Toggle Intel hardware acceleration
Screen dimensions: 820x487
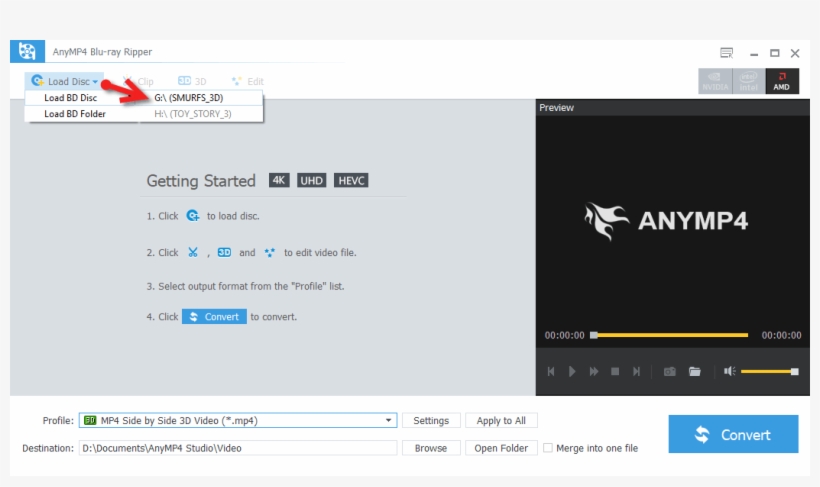point(748,81)
